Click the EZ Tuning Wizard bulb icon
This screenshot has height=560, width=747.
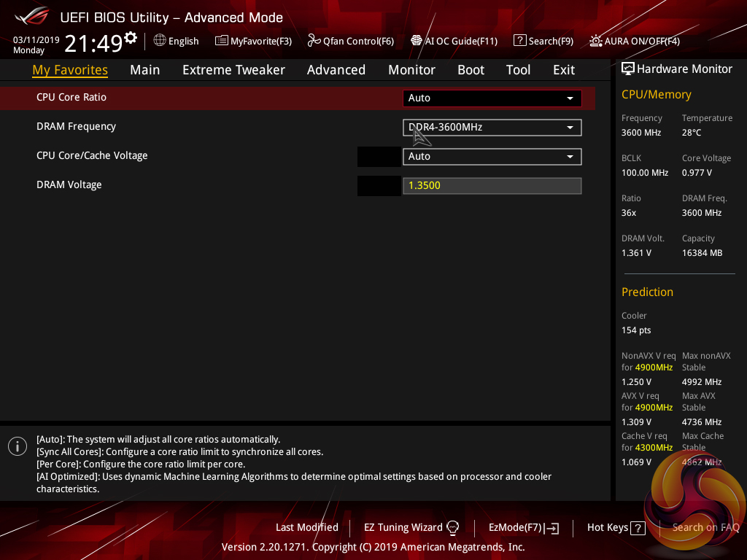point(452,528)
